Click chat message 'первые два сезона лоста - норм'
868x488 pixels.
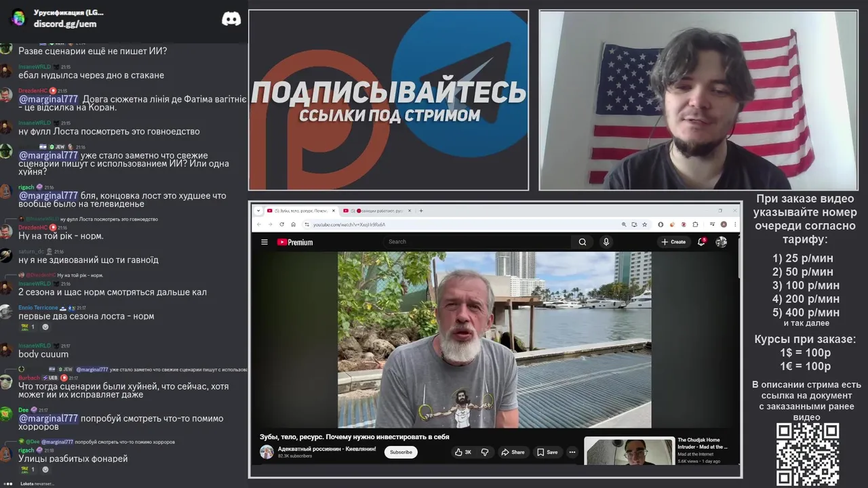(x=86, y=316)
